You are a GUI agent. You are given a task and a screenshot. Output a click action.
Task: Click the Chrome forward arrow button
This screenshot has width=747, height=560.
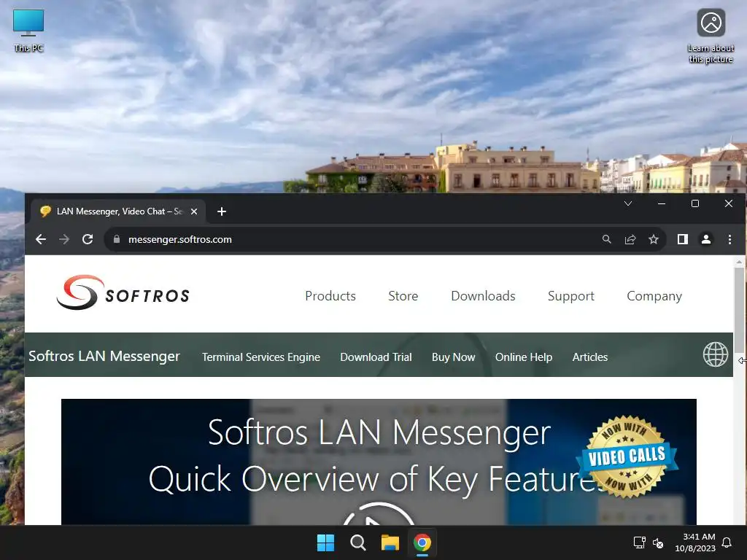tap(64, 239)
